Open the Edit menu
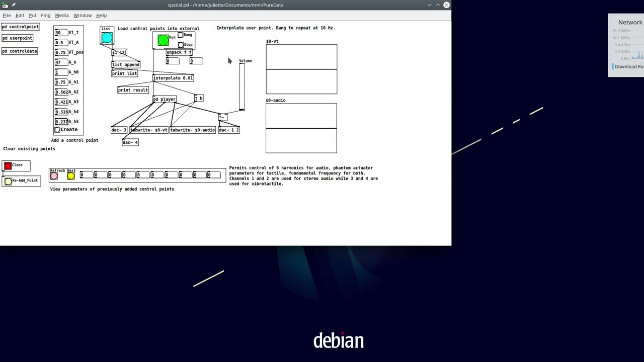 click(x=20, y=16)
